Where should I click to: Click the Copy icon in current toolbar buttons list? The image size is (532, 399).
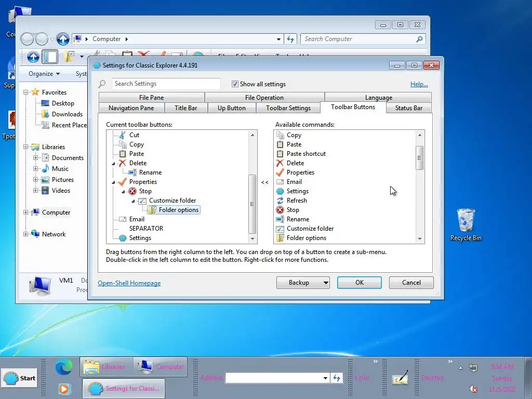click(123, 144)
